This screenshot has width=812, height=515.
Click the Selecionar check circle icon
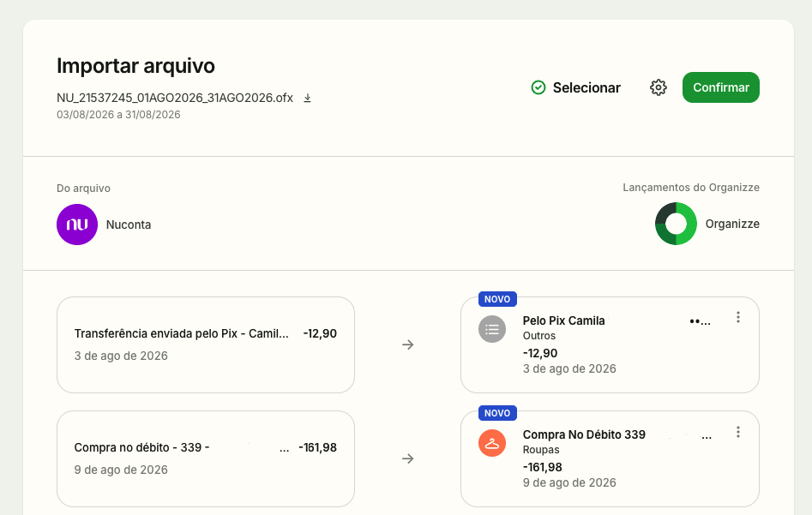[538, 87]
